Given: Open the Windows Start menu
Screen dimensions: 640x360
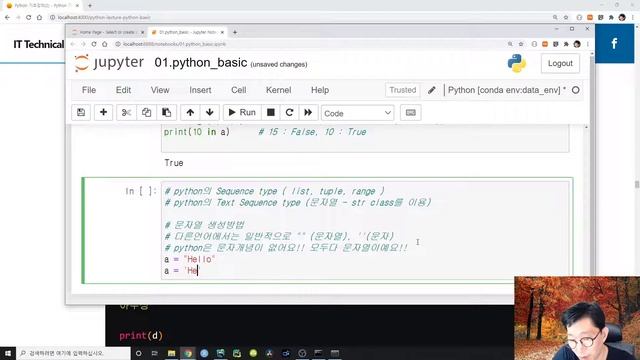Looking at the screenshot, I should coord(8,353).
